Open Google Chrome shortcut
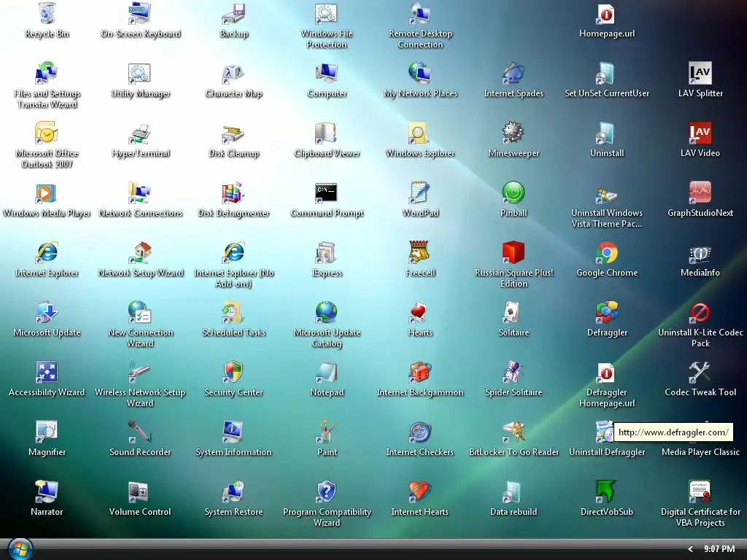Viewport: 747px width, 560px height. click(607, 252)
